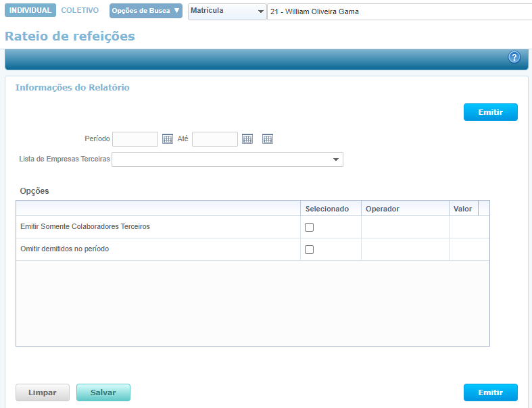Open calendar picker for Período start date
532x408 pixels.
168,139
